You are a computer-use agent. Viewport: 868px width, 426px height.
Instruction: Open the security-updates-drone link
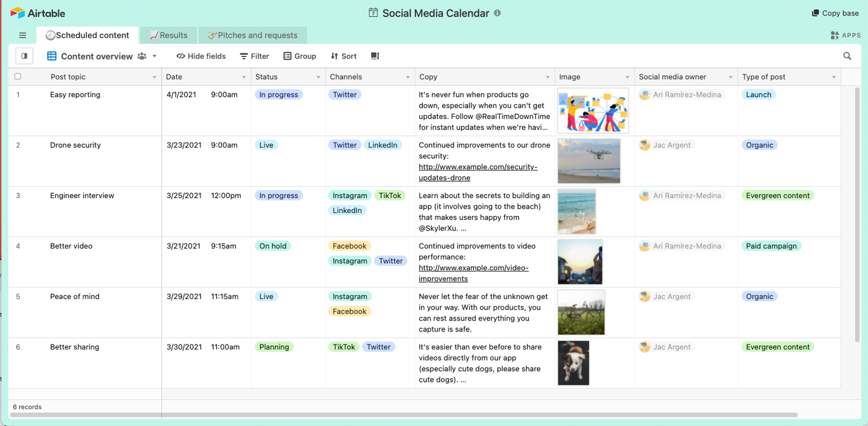[x=478, y=173]
